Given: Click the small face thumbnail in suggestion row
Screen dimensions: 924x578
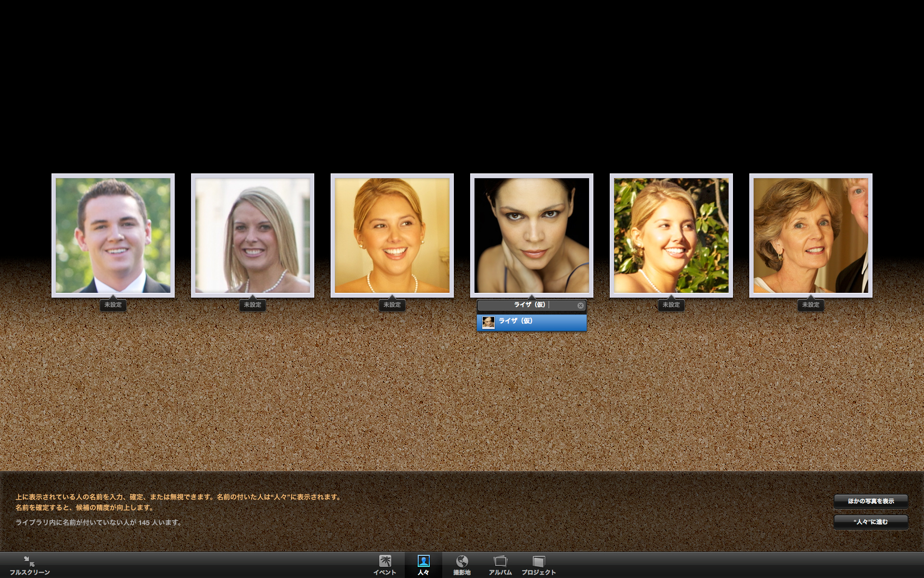Looking at the screenshot, I should 488,322.
